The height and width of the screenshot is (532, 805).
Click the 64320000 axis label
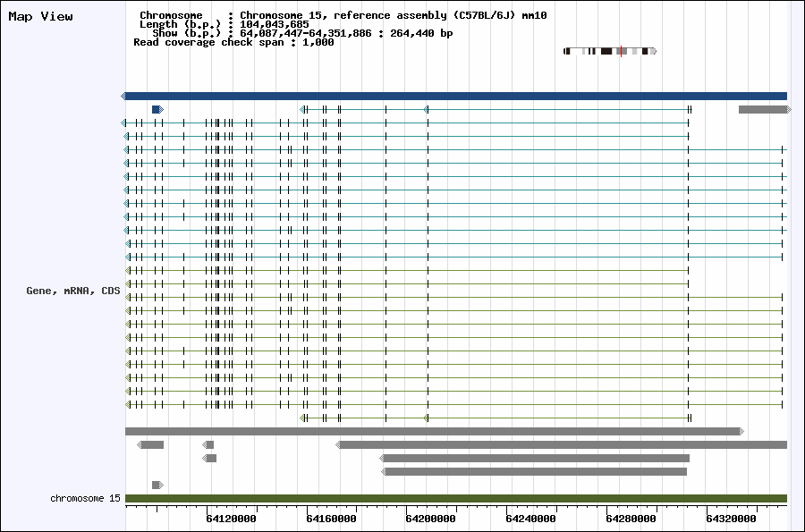coord(731,519)
